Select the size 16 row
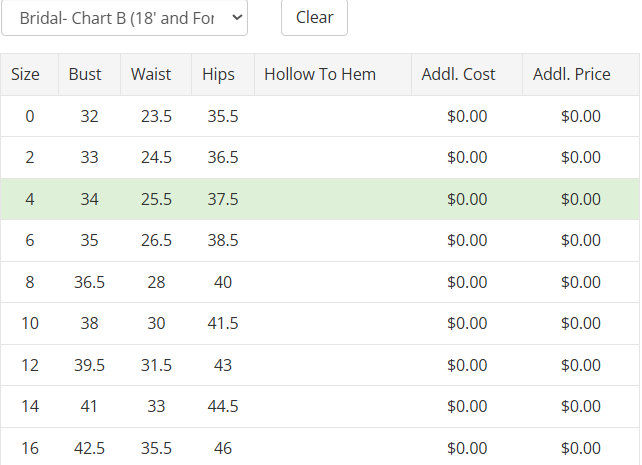This screenshot has height=465, width=642. (30, 448)
